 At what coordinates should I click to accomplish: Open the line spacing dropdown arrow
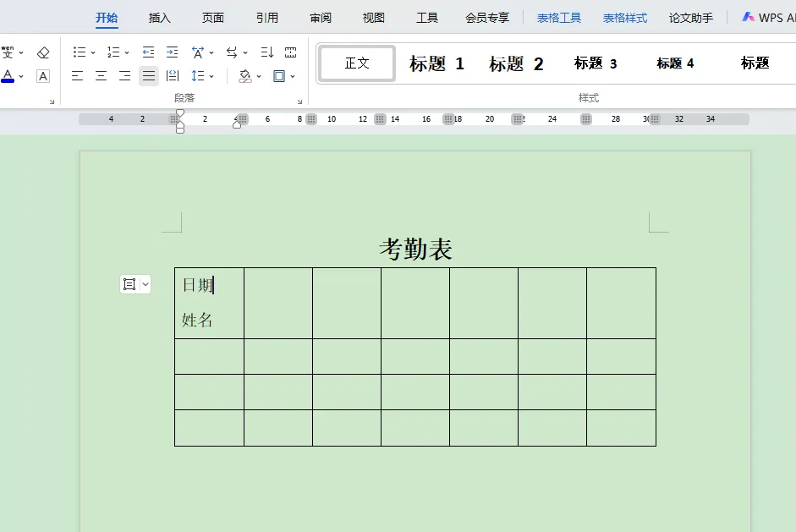(211, 76)
